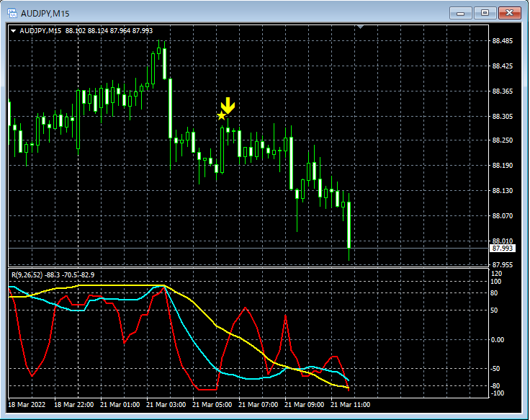Click indicator scale value 120
The height and width of the screenshot is (420, 530).
[x=496, y=274]
